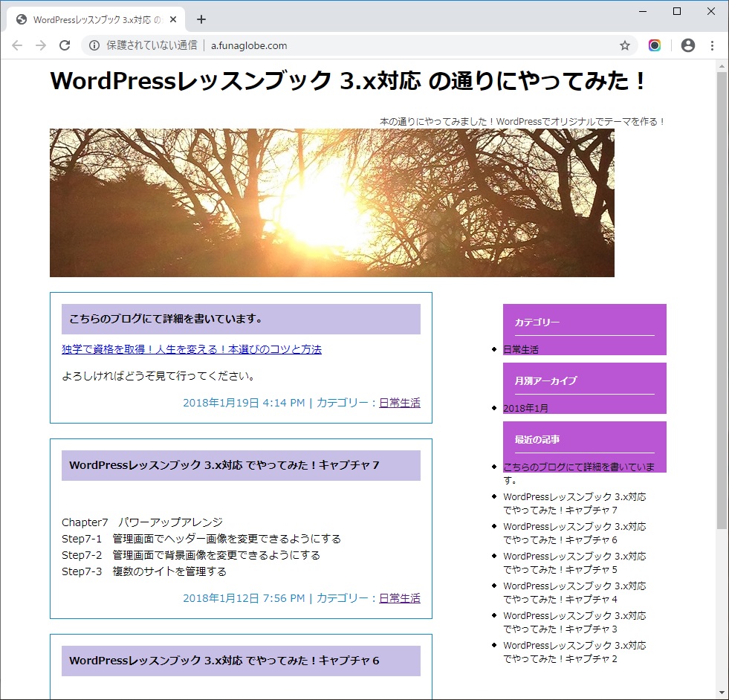The width and height of the screenshot is (729, 700).
Task: Bookmark this page with the star icon
Action: pyautogui.click(x=624, y=45)
